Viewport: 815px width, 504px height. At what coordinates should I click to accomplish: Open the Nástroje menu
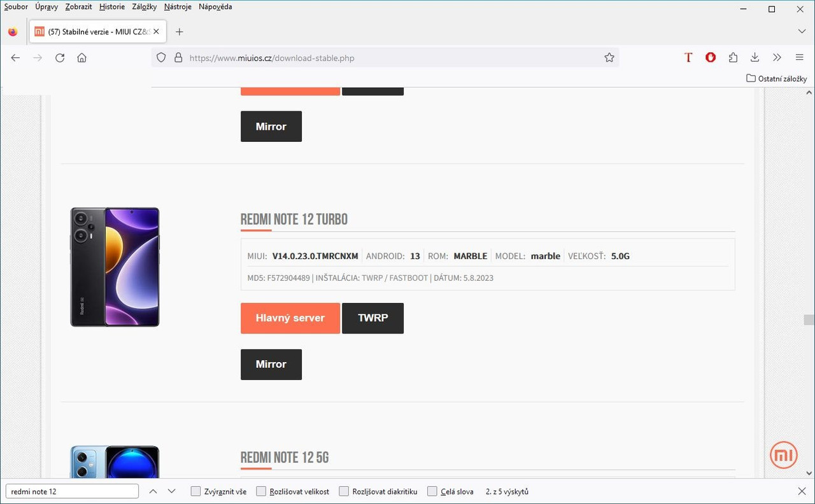pyautogui.click(x=178, y=7)
